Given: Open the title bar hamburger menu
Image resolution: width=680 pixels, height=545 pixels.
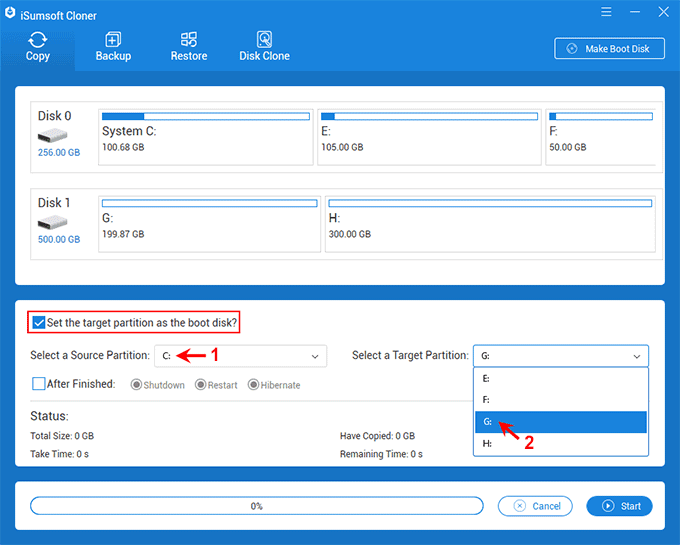Looking at the screenshot, I should [x=605, y=13].
